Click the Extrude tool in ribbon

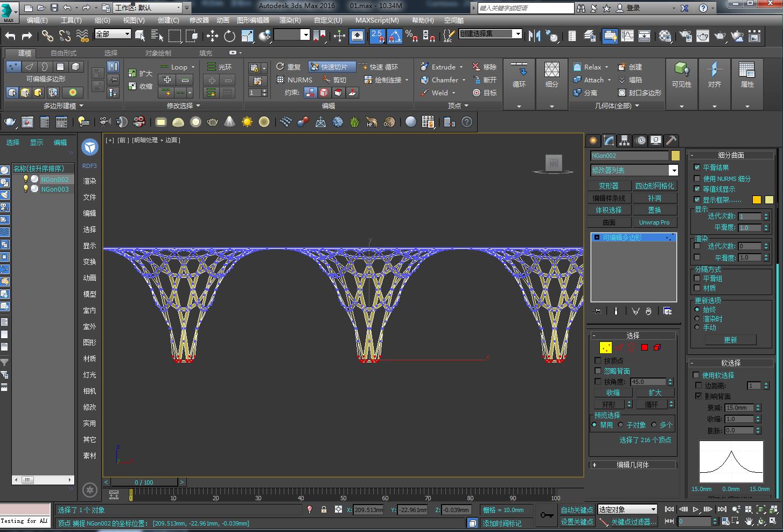[442, 67]
